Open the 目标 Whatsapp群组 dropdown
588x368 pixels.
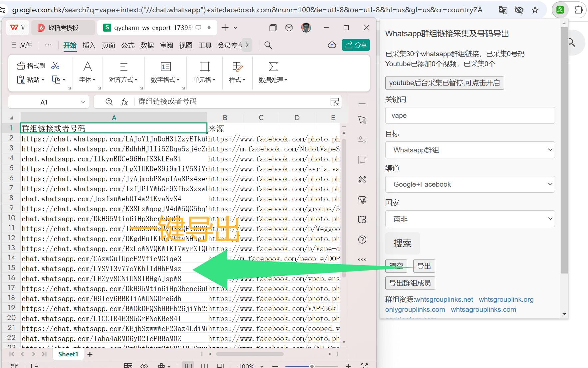click(470, 150)
